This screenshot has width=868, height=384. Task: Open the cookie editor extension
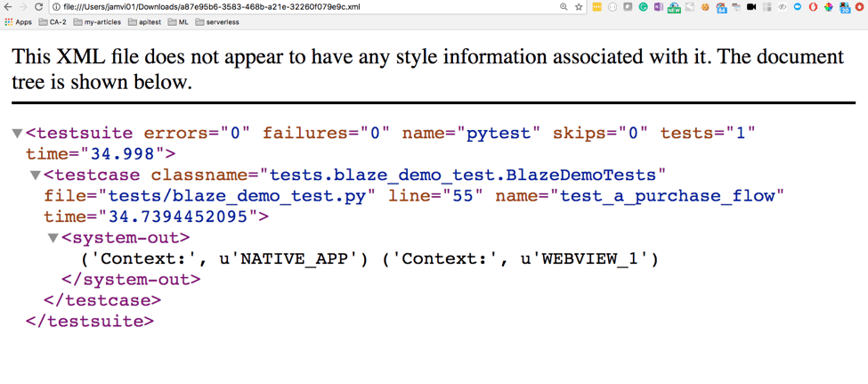[x=705, y=6]
